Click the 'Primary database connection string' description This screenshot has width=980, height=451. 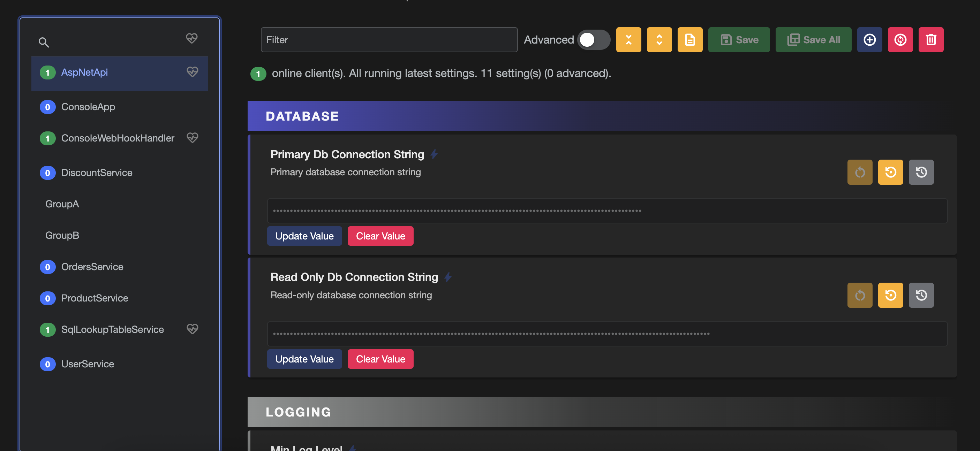(x=345, y=172)
